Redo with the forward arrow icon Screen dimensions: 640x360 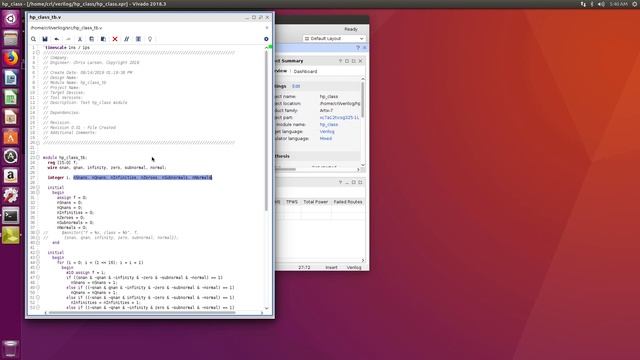pyautogui.click(x=68, y=39)
